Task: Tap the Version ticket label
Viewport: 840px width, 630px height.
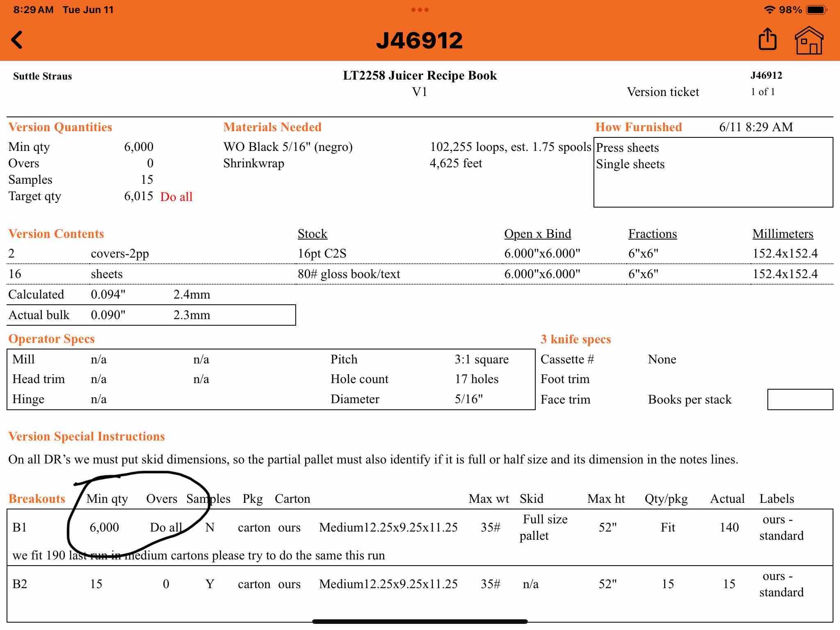Action: point(663,92)
